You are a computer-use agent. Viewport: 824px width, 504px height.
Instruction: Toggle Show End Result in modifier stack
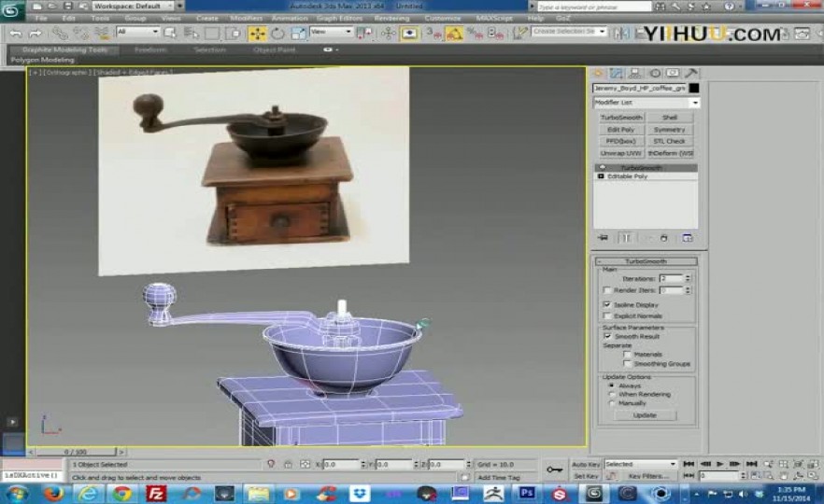tap(626, 238)
